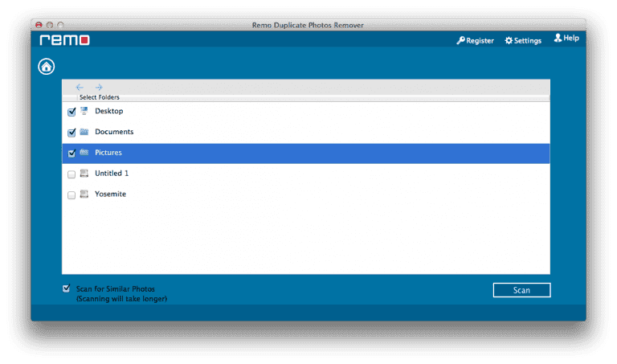Open the Help menu
617x364 pixels.
pyautogui.click(x=566, y=39)
